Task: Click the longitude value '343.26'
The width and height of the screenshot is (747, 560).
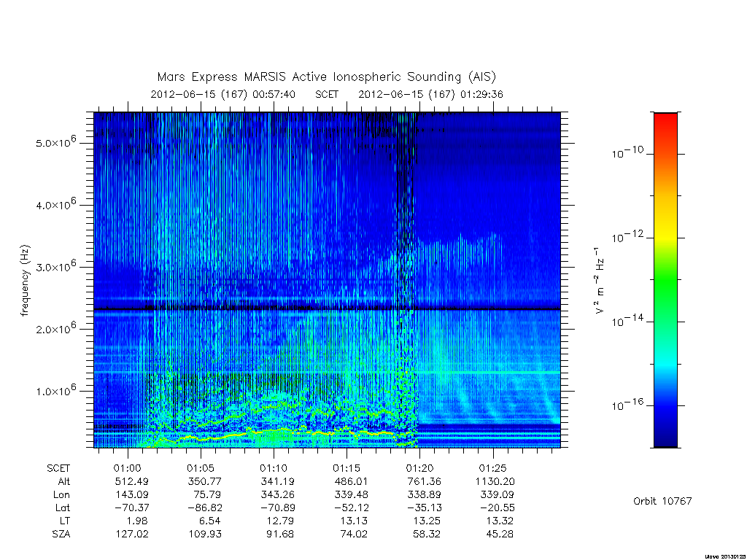Action: point(278,495)
